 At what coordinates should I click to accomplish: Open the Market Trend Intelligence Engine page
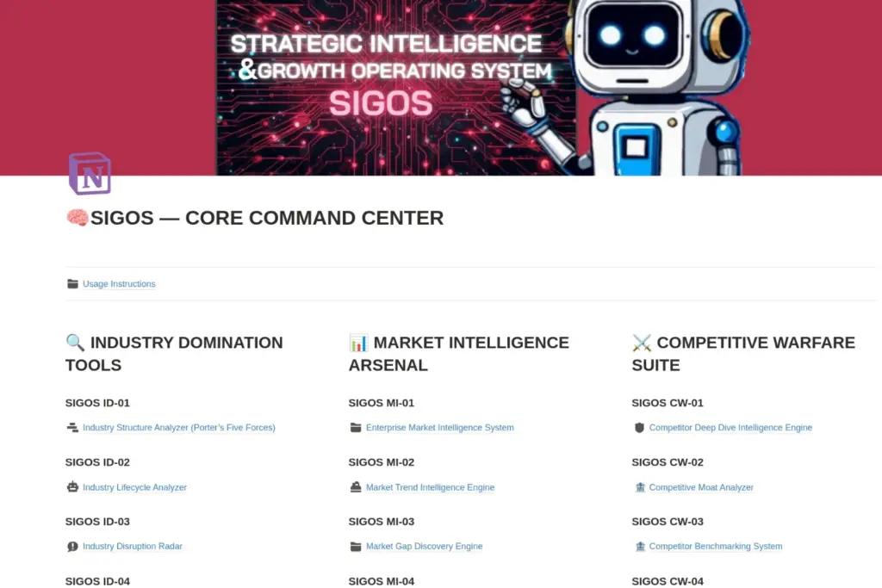pos(430,486)
